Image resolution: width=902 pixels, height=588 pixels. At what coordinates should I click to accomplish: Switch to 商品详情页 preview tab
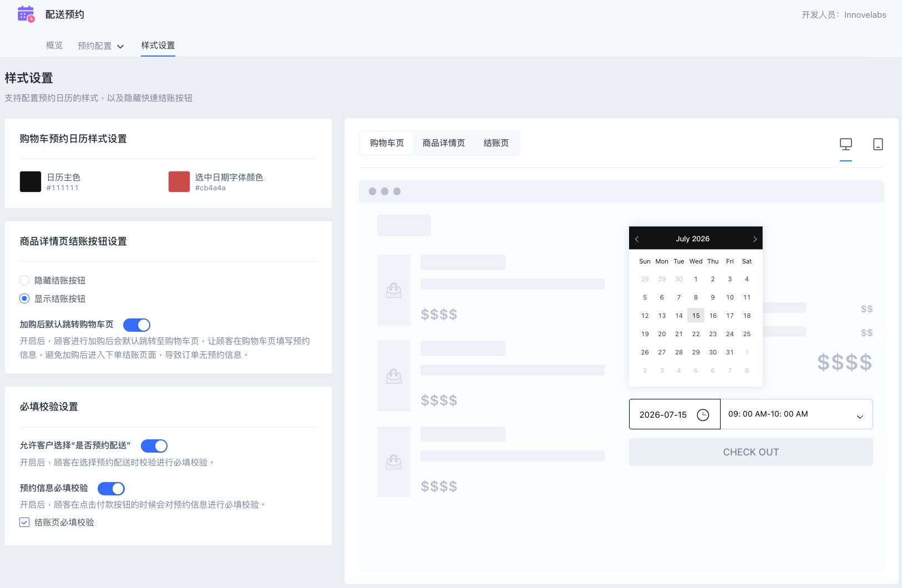point(444,143)
